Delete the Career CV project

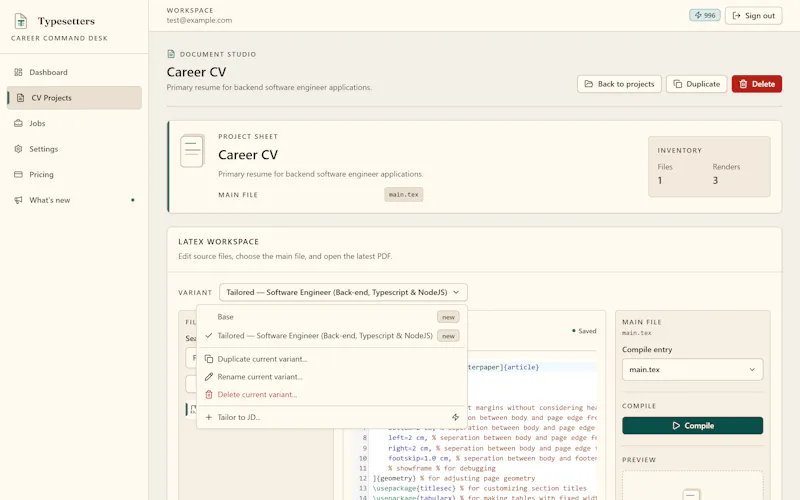757,84
